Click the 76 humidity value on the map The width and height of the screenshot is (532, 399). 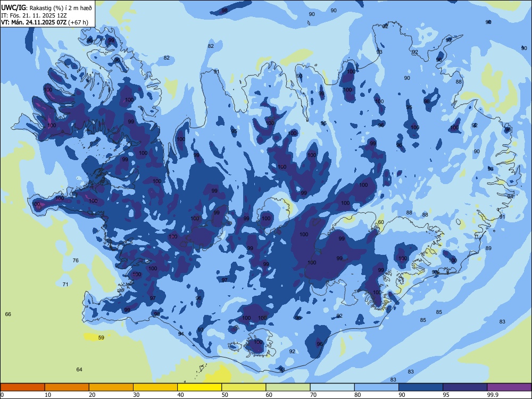point(76,260)
